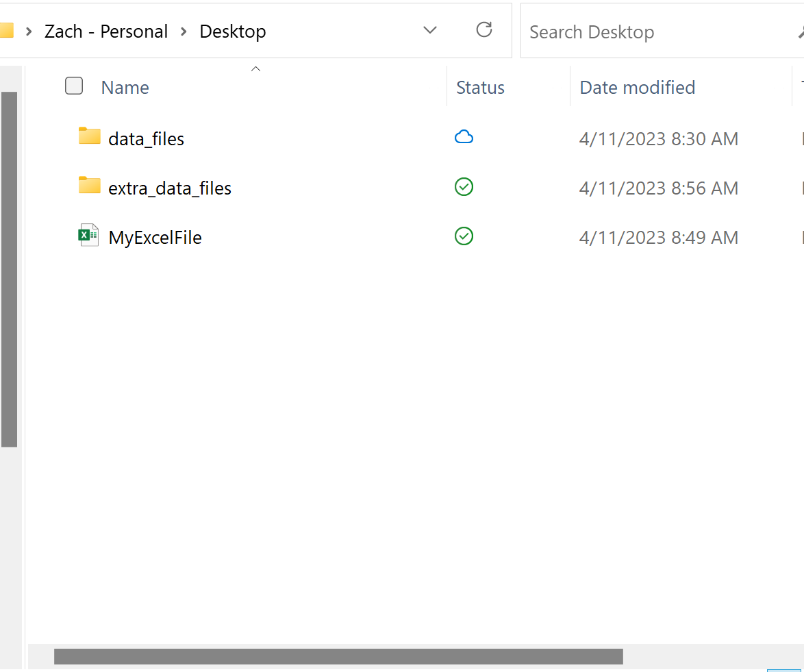Sort files by Date modified column
The width and height of the screenshot is (804, 672).
pyautogui.click(x=638, y=88)
